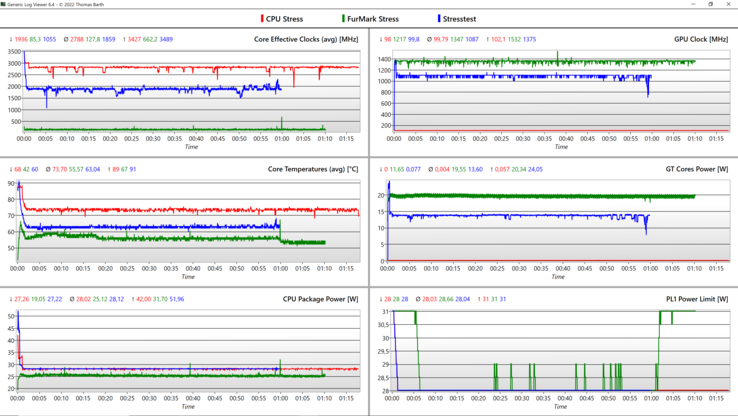The image size is (738, 416).
Task: Maximize the Generic Log Viewer window
Action: click(x=711, y=4)
